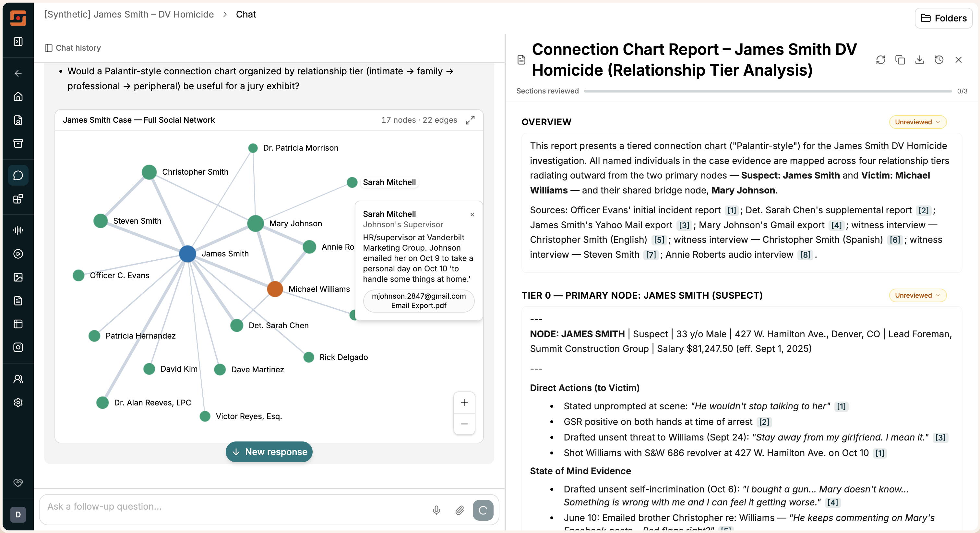This screenshot has height=533, width=980.
Task: Open the report version history icon
Action: 939,60
